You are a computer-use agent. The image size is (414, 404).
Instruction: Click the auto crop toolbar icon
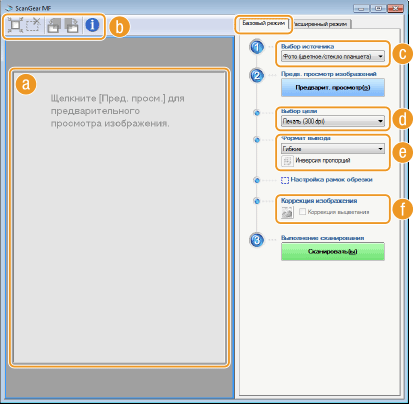point(15,25)
